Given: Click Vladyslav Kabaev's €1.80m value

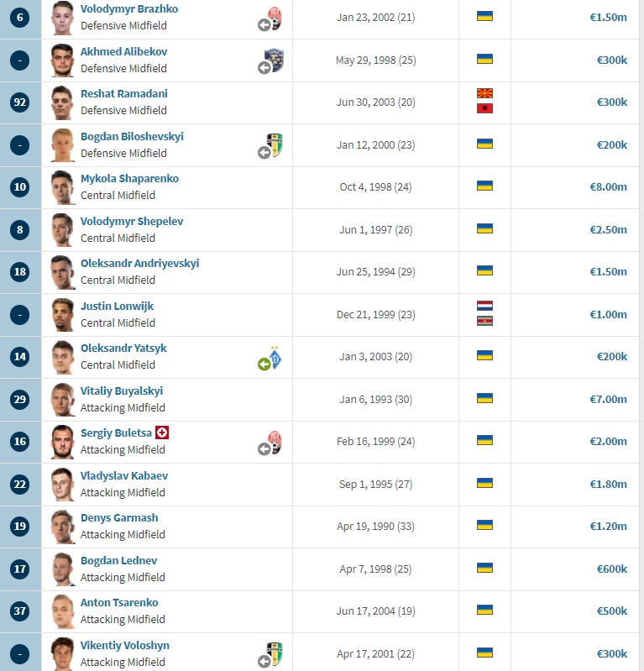Looking at the screenshot, I should (x=608, y=485).
